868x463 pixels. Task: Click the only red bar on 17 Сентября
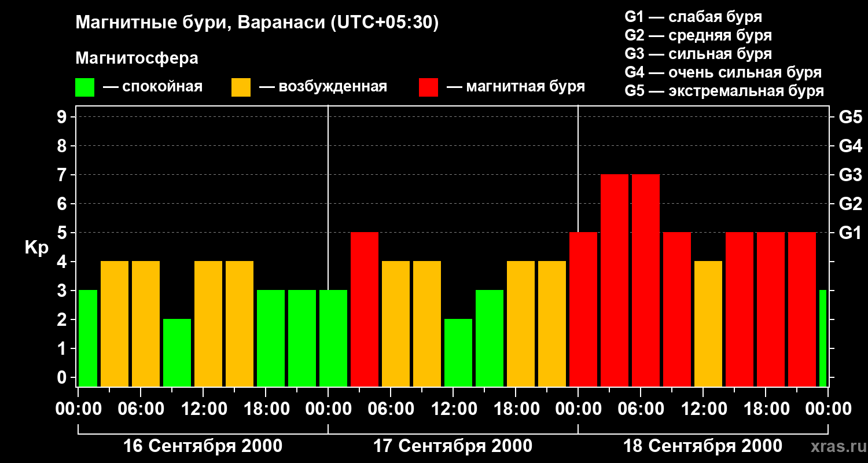click(365, 310)
